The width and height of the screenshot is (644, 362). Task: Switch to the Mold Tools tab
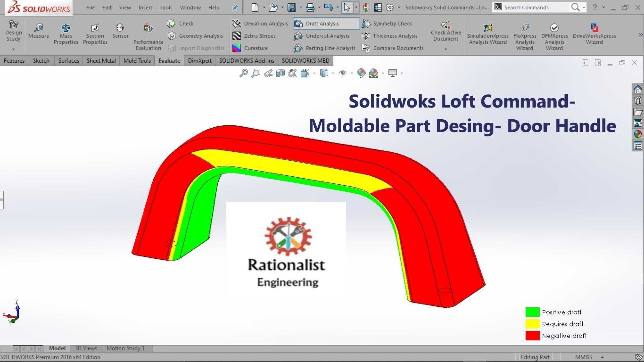(x=137, y=61)
